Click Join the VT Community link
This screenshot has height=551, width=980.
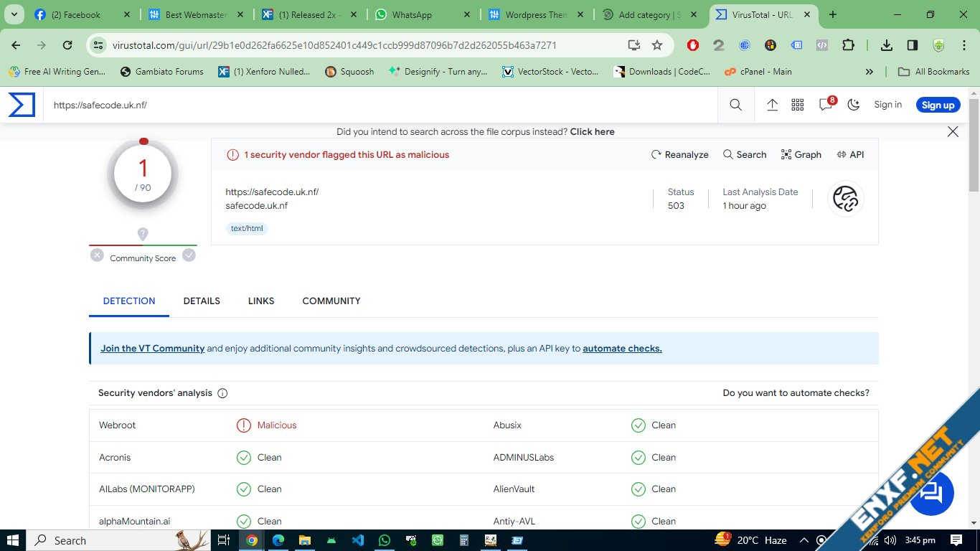pos(152,348)
